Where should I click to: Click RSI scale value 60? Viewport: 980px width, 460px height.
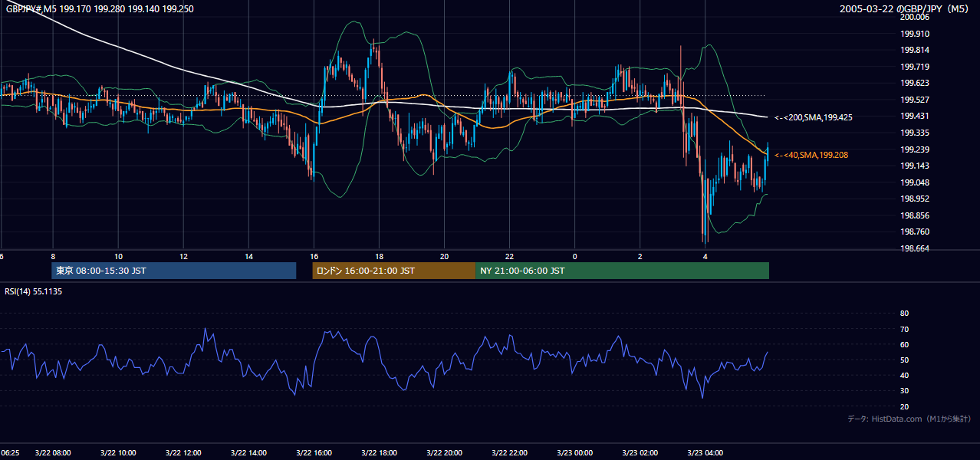[x=904, y=344]
